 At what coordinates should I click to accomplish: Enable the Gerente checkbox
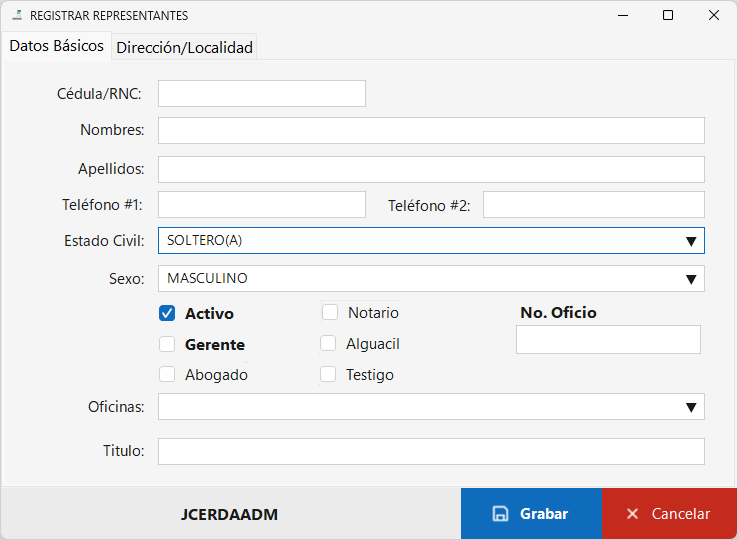click(167, 344)
